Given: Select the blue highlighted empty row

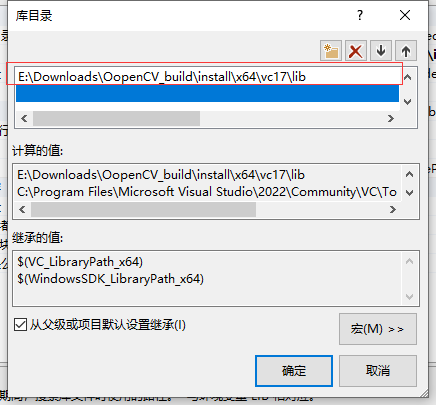Looking at the screenshot, I should click(x=207, y=93).
